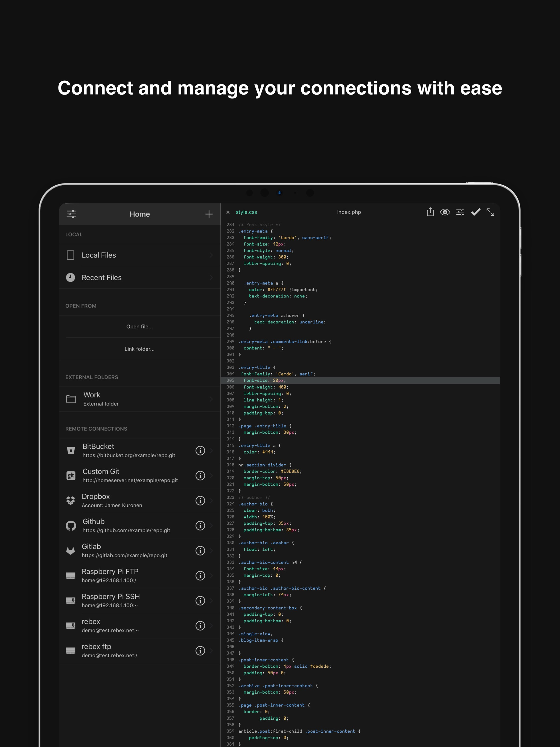Toggle preview with the eye icon
The image size is (560, 747).
(x=445, y=212)
